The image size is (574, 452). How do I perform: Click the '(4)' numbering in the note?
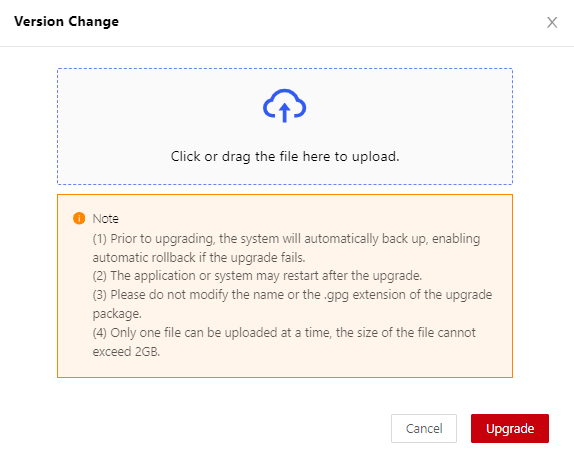pyautogui.click(x=100, y=333)
